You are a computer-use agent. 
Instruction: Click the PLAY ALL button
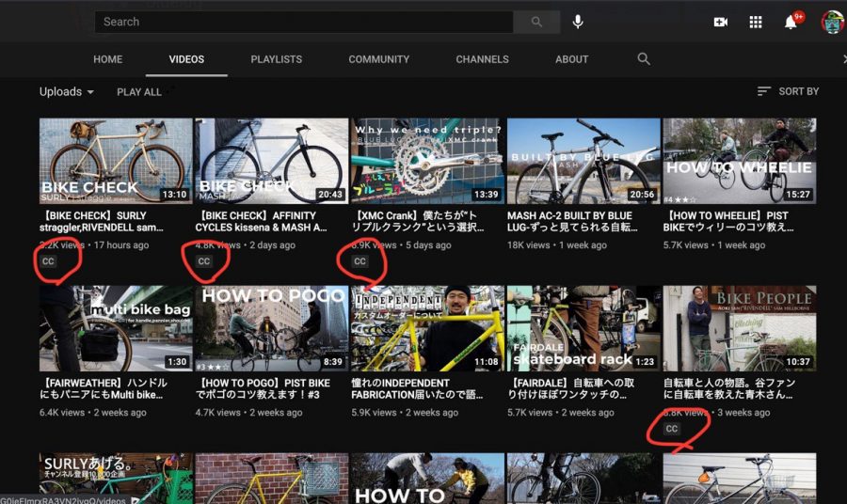(x=139, y=92)
